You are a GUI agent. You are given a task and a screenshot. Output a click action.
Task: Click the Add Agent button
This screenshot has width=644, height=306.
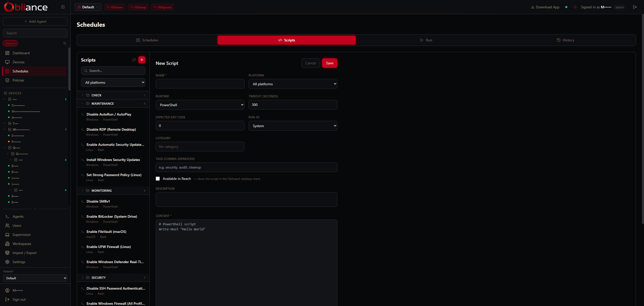point(35,21)
